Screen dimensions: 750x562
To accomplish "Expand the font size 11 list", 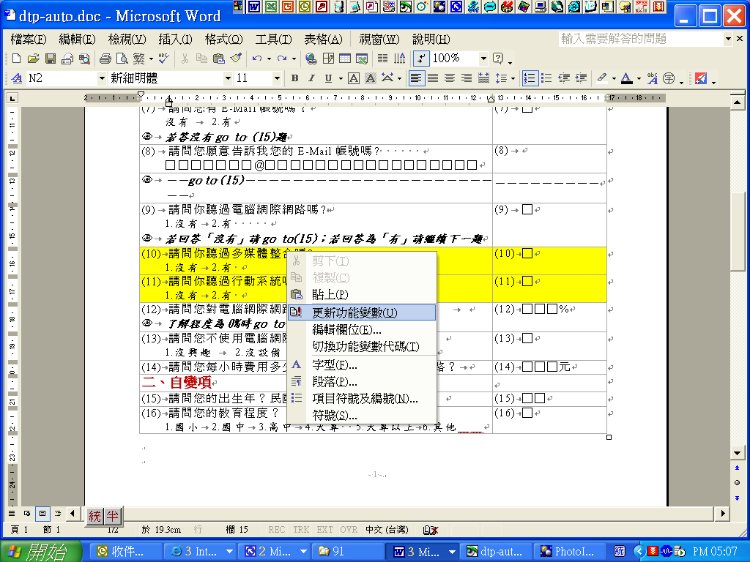I will (x=276, y=78).
